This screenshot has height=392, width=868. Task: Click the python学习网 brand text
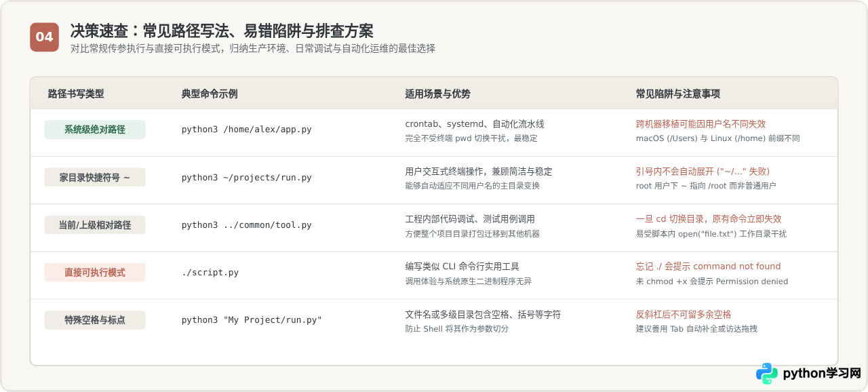(x=822, y=374)
